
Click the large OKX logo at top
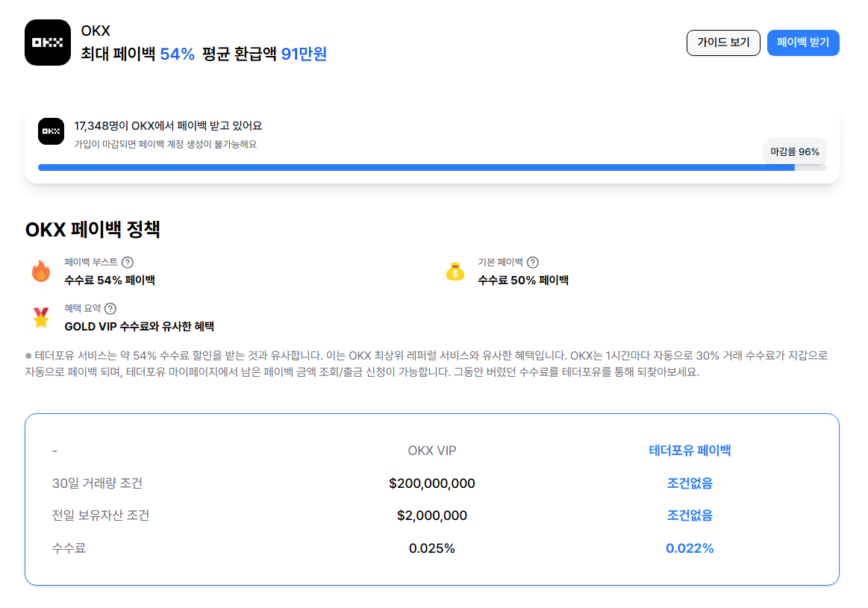click(48, 43)
